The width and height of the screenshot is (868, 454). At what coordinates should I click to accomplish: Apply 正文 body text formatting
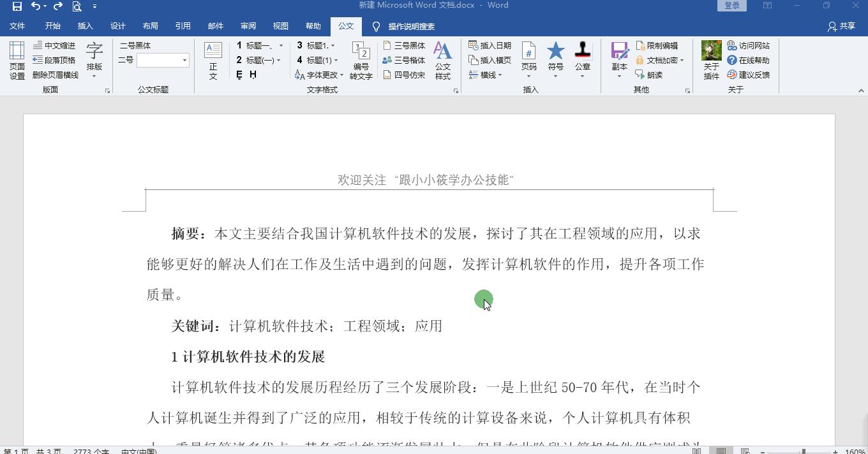point(213,60)
